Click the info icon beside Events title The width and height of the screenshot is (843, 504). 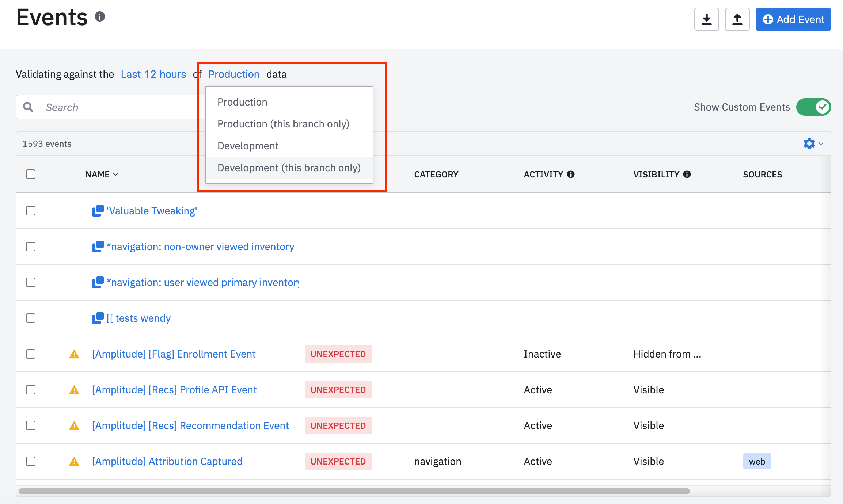100,16
